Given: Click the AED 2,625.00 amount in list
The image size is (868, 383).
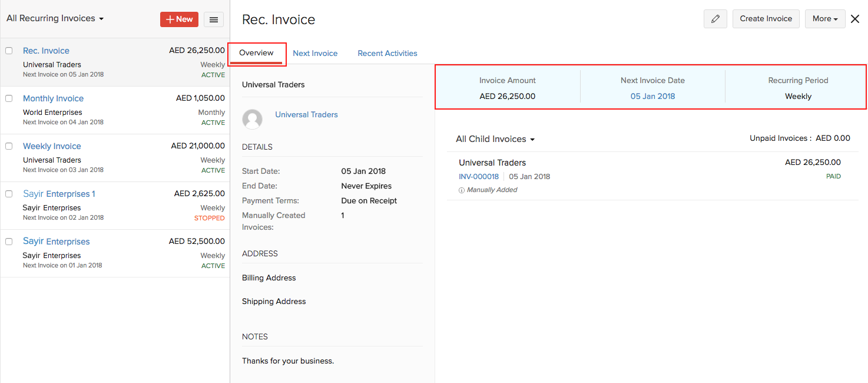Looking at the screenshot, I should point(200,194).
